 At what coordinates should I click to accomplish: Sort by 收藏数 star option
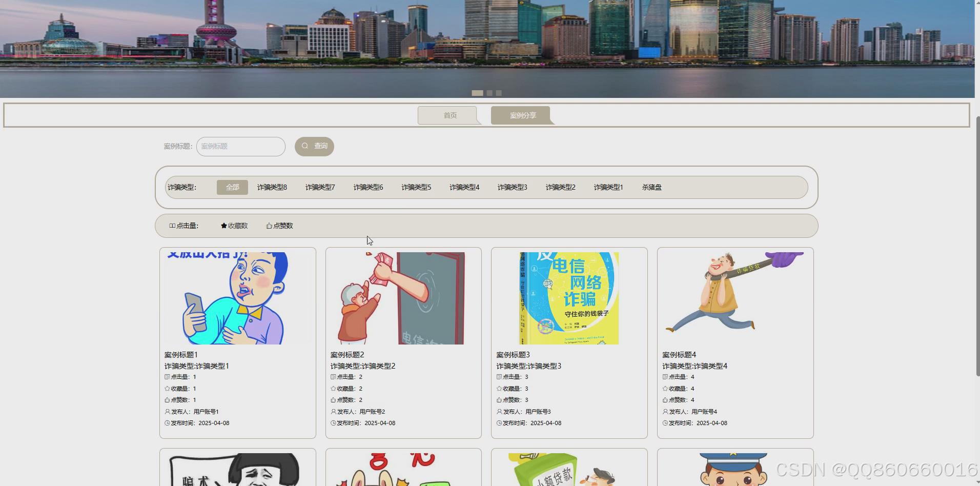click(x=234, y=226)
